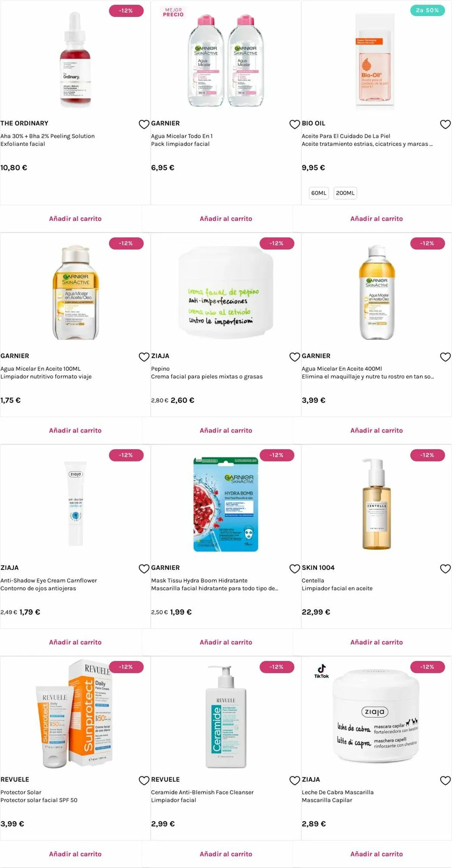Save Skin 1004 Centella cleanser to favorites
The image size is (452, 868).
(445, 569)
